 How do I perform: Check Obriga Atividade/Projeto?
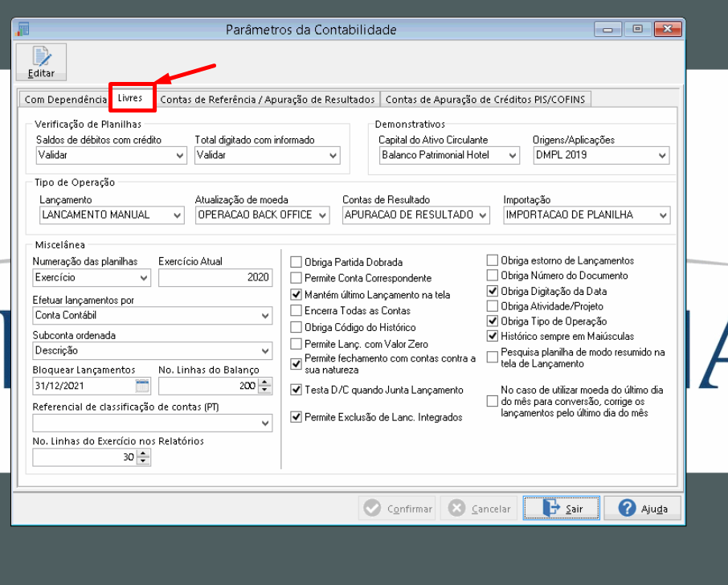click(x=492, y=306)
